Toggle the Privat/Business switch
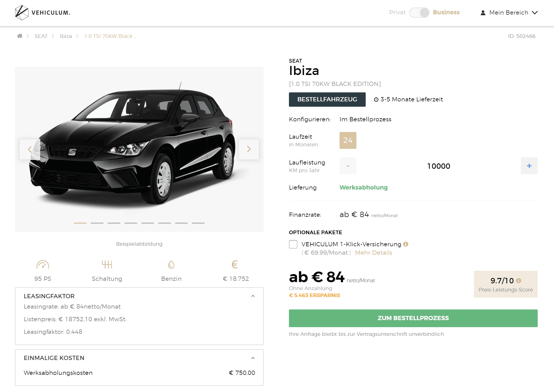 point(419,13)
